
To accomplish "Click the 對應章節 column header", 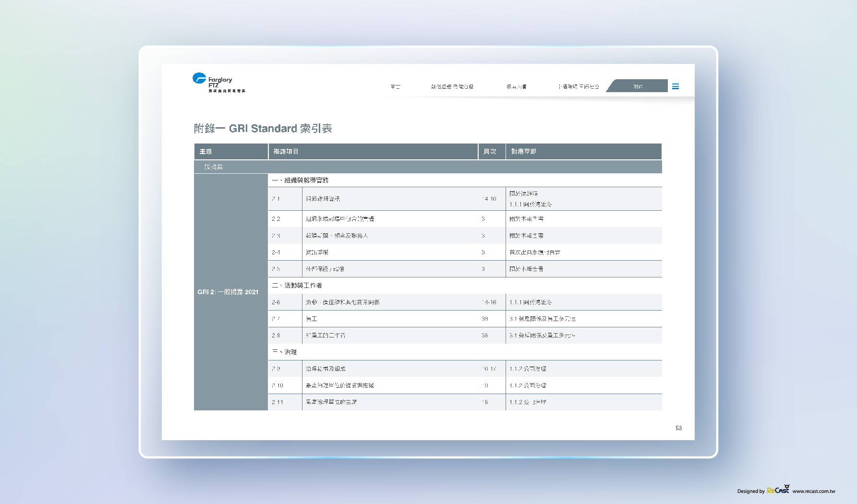I will (584, 151).
